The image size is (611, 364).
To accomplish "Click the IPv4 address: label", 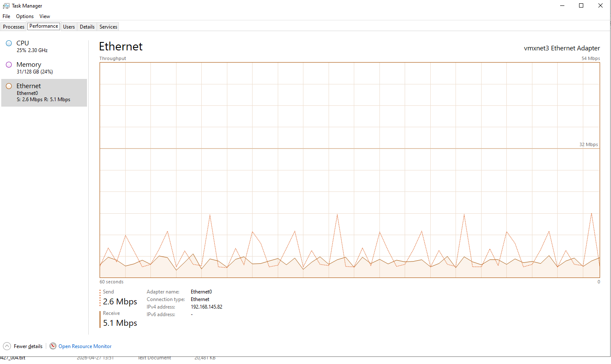I will (161, 307).
